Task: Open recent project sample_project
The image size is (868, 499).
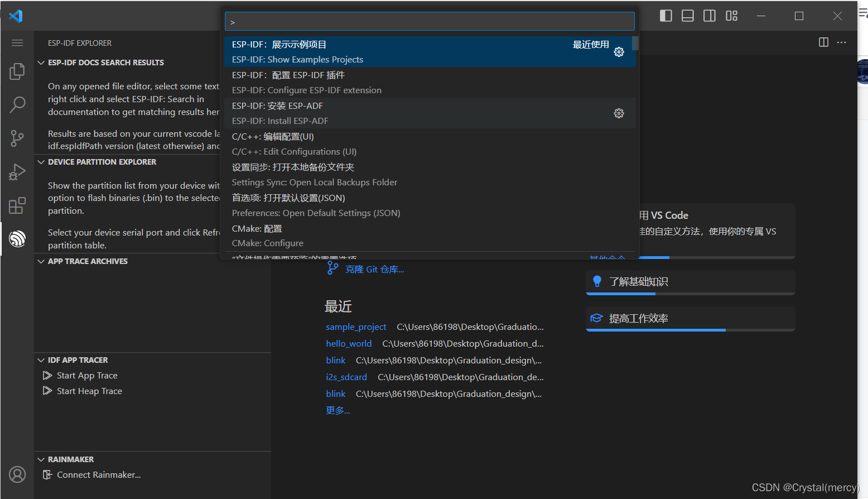Action: pyautogui.click(x=356, y=327)
